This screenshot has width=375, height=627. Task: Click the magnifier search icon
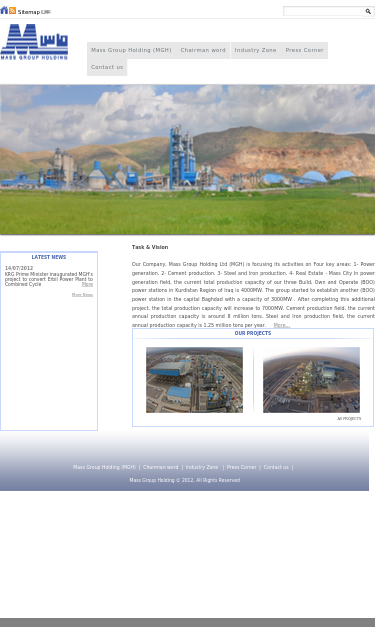click(368, 12)
